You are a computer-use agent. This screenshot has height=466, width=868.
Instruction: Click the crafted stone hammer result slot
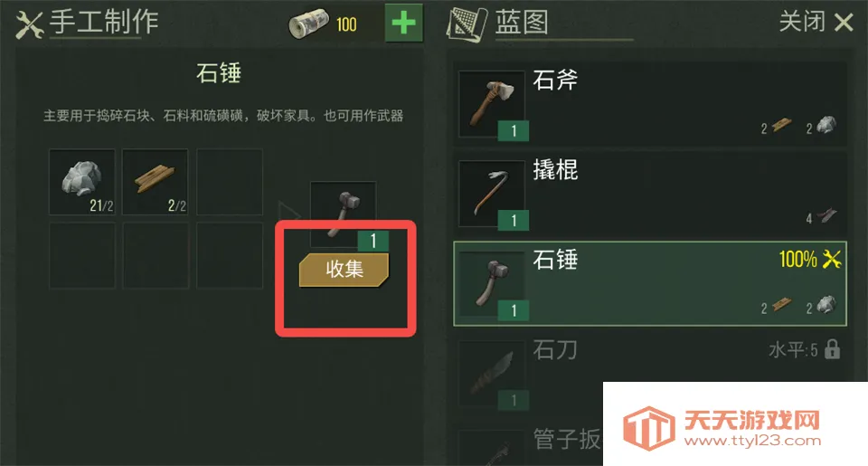click(344, 215)
